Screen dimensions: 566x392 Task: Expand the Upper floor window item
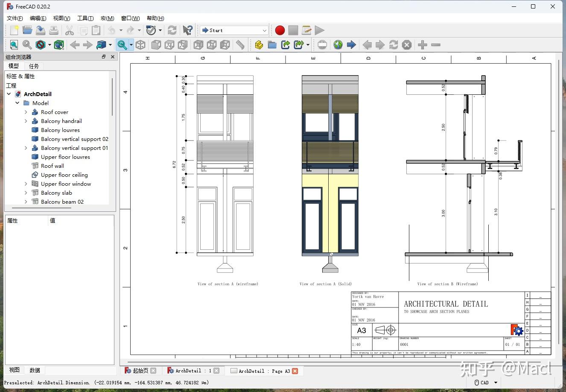[26, 184]
